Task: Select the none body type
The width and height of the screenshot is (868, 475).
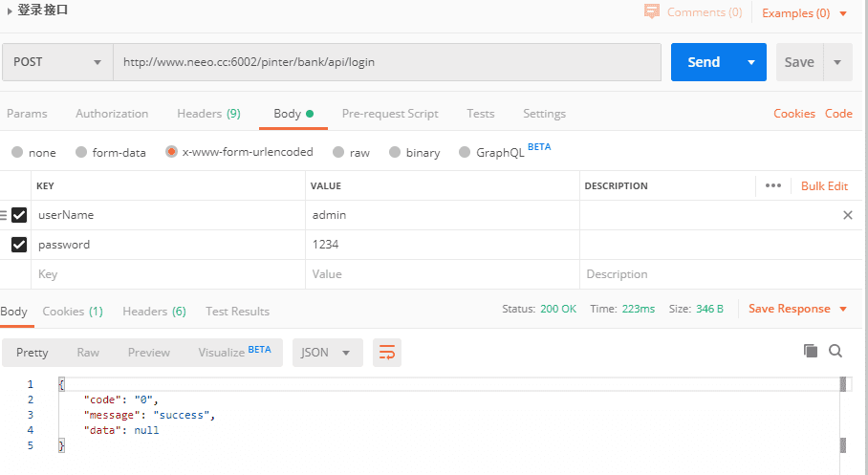Action: (17, 152)
